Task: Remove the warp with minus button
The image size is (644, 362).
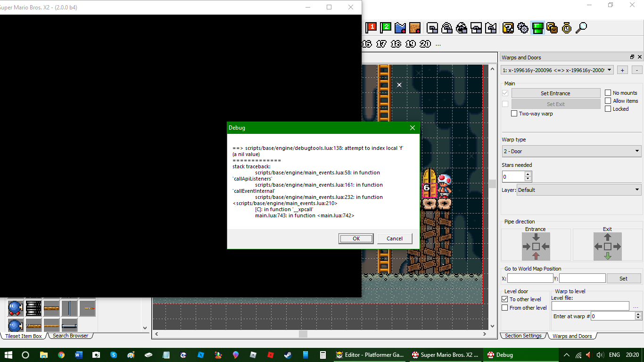Action: click(x=636, y=70)
